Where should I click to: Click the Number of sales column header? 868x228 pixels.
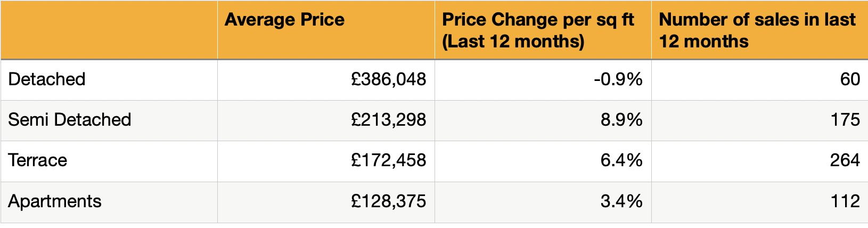pos(757,30)
